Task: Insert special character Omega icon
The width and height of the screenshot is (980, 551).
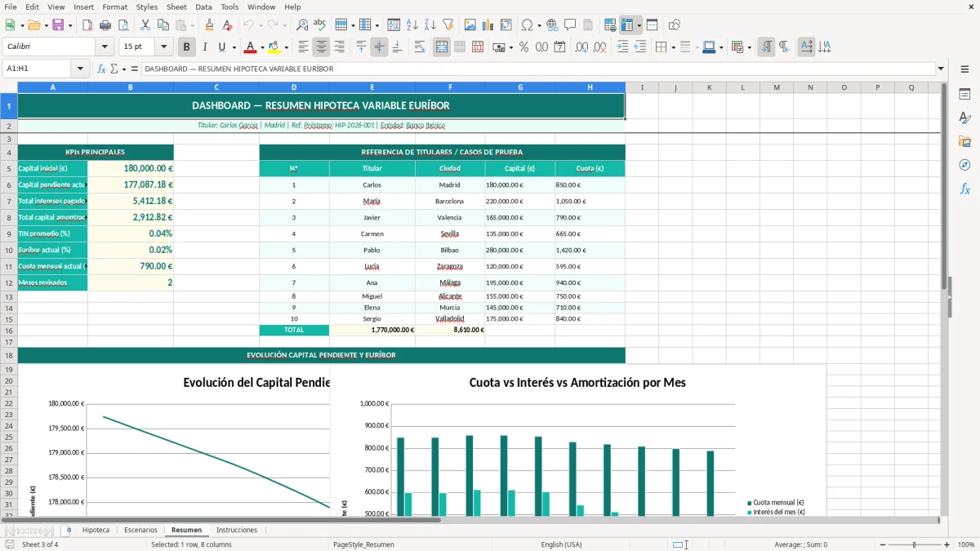Action: tap(527, 25)
